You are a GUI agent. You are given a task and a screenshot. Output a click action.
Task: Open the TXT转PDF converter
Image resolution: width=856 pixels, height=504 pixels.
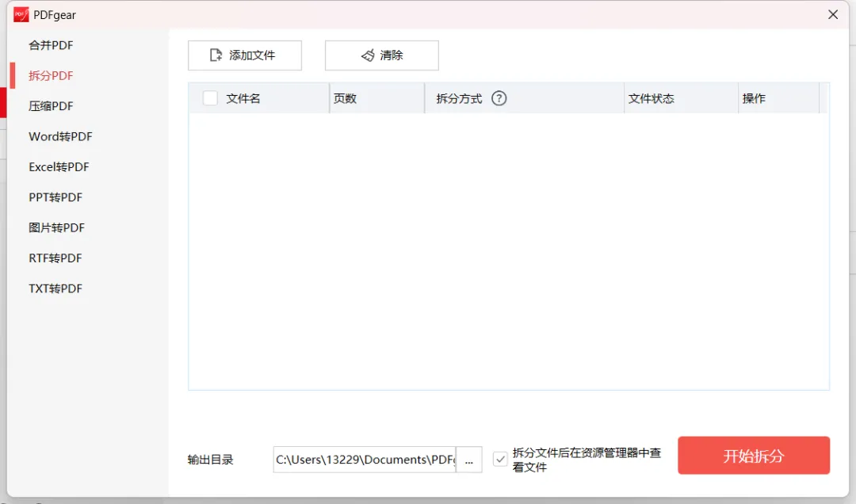(x=55, y=288)
